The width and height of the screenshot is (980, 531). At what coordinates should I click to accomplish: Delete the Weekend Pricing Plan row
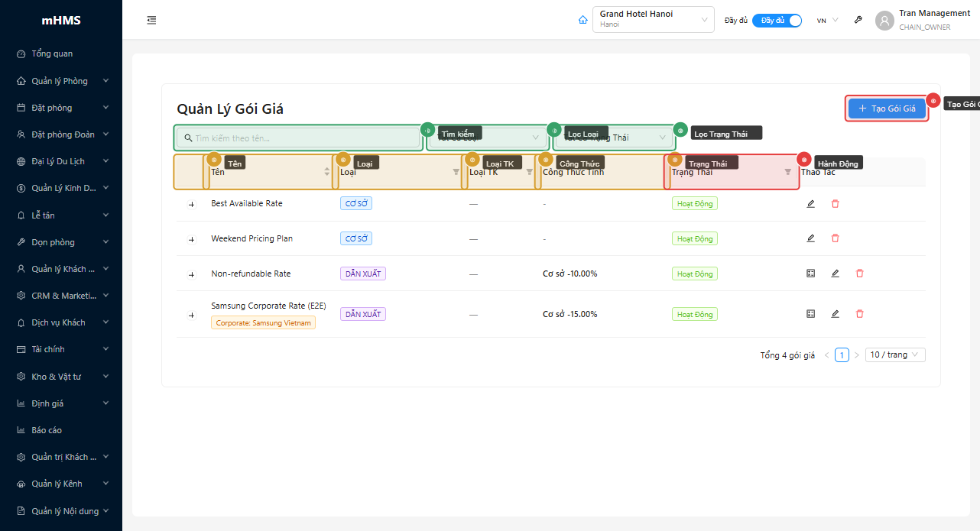tap(835, 238)
